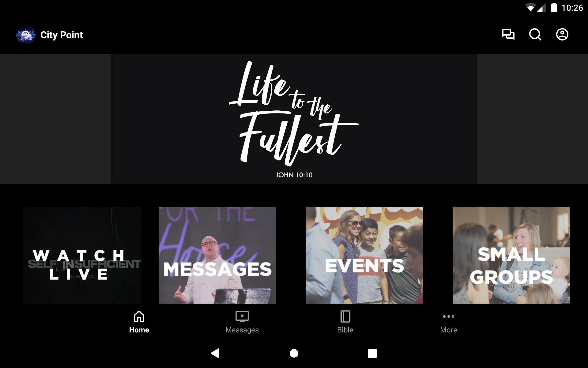Select the Home house icon
This screenshot has width=588, height=368.
139,316
